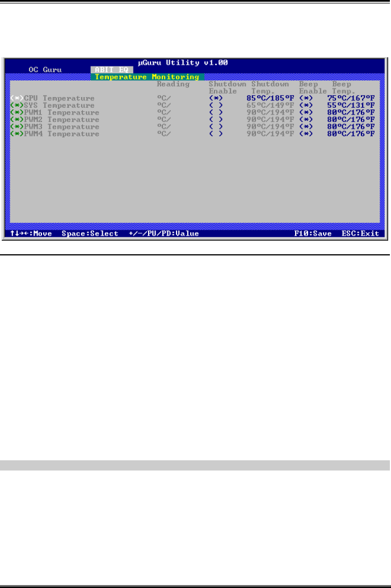Image resolution: width=391 pixels, height=588 pixels.
Task: Click the Shutdown Enable column header
Action: pyautogui.click(x=227, y=88)
